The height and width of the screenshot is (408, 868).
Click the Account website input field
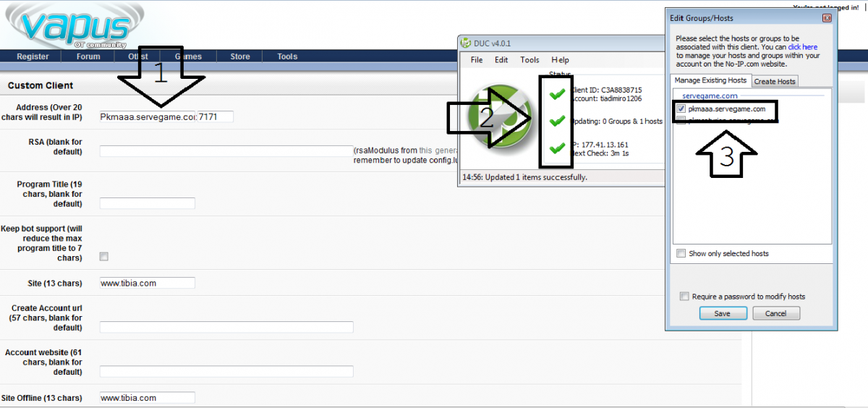click(x=226, y=371)
